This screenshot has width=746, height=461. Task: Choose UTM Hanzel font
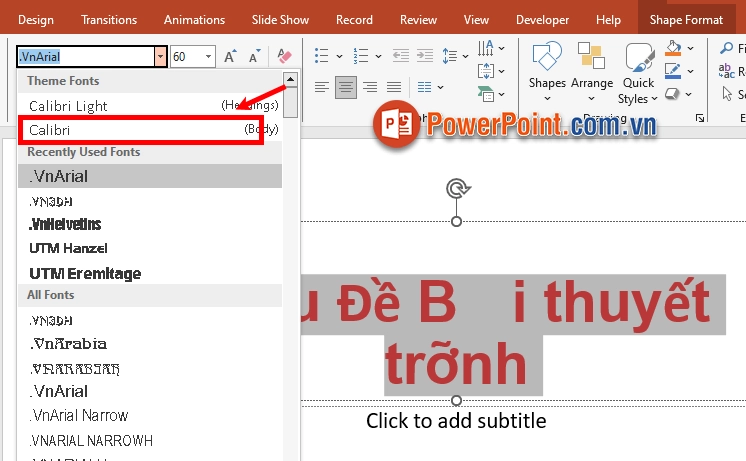[x=149, y=248]
